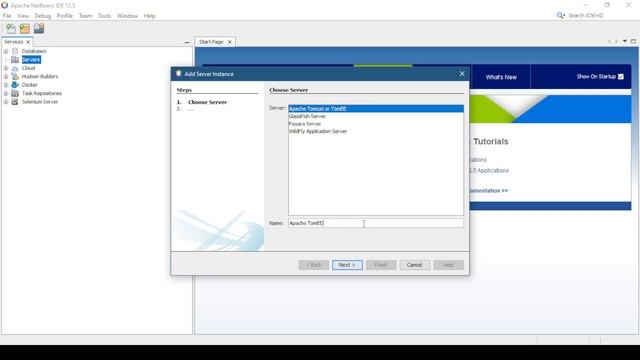Click the Finish button
The height and width of the screenshot is (360, 640).
click(x=381, y=265)
